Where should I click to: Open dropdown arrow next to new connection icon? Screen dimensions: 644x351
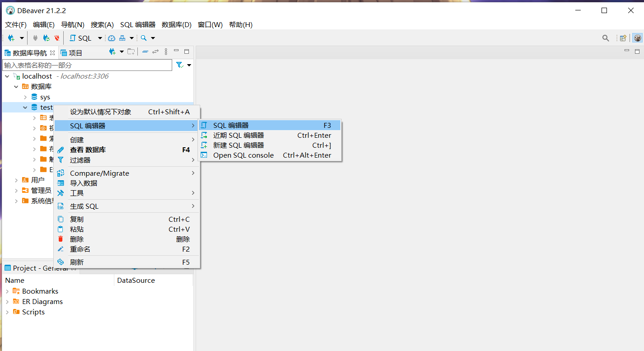click(22, 38)
